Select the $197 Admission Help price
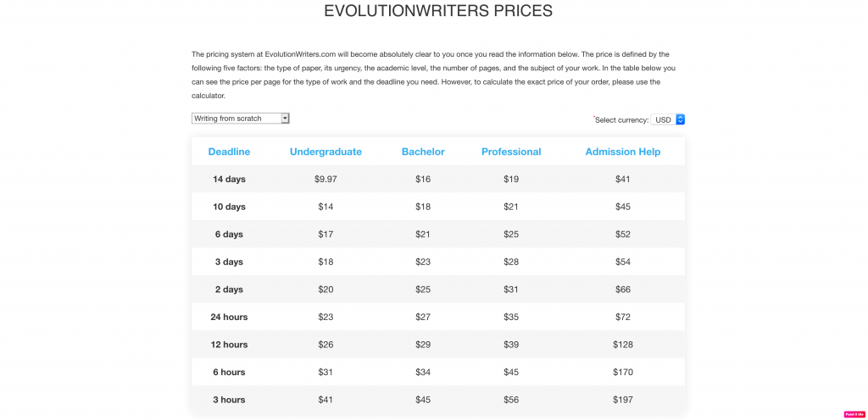This screenshot has width=868, height=420. (x=623, y=400)
